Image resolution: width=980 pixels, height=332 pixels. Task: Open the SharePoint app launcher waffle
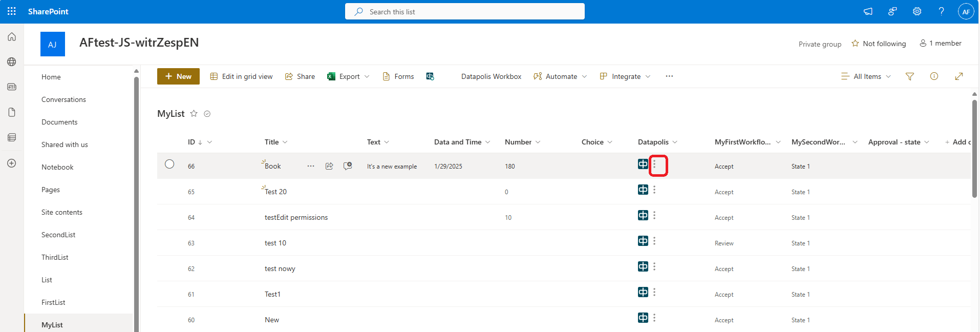tap(12, 11)
